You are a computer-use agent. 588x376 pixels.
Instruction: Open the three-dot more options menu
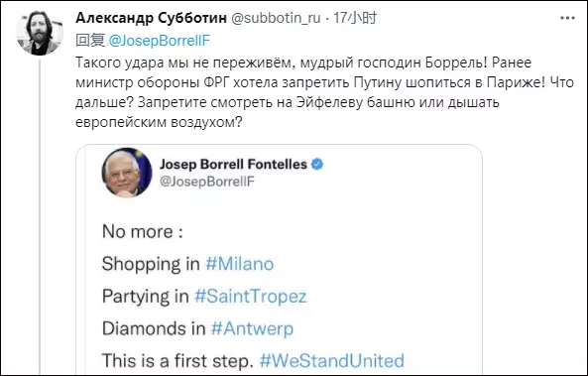click(567, 18)
